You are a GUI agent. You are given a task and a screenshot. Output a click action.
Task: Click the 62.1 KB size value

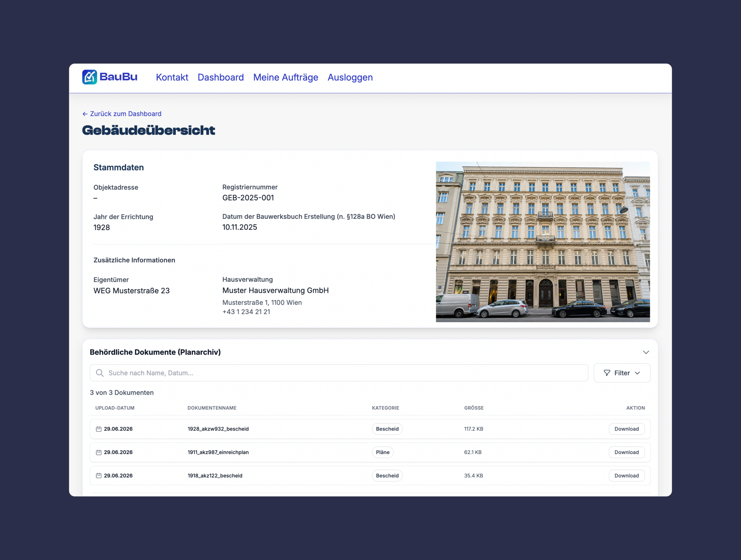point(473,452)
